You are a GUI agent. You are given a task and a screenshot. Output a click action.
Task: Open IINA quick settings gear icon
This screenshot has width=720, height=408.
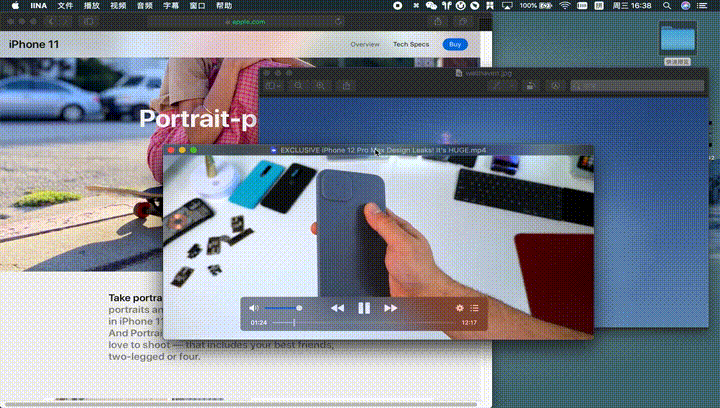click(459, 308)
